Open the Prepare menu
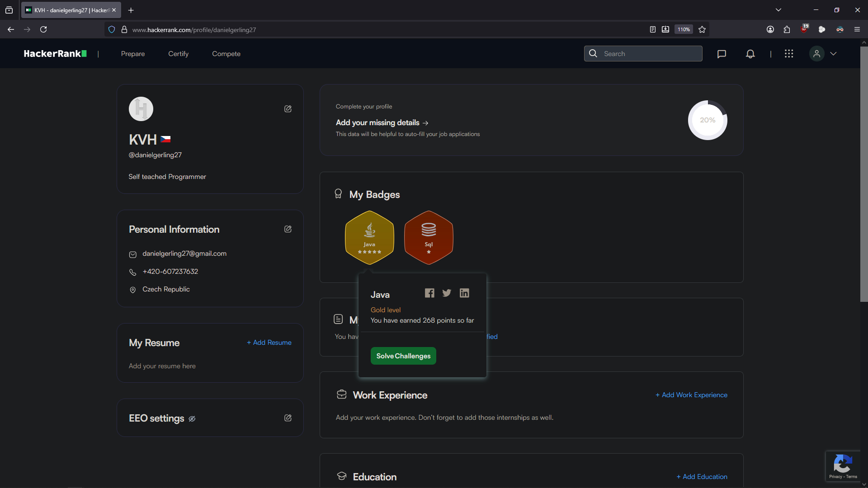The height and width of the screenshot is (488, 868). click(133, 54)
